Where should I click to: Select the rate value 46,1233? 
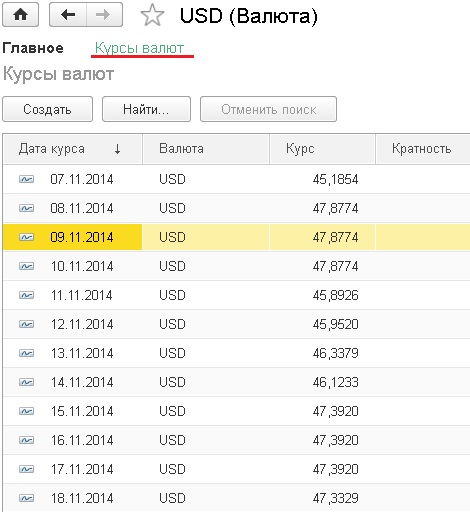coord(335,382)
